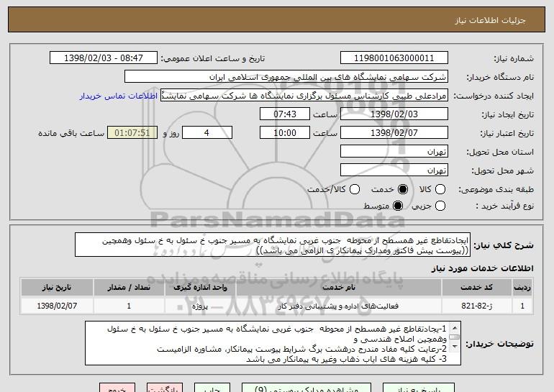Click service code cell ژ-82-821
The height and width of the screenshot is (392, 554).
pyautogui.click(x=476, y=306)
